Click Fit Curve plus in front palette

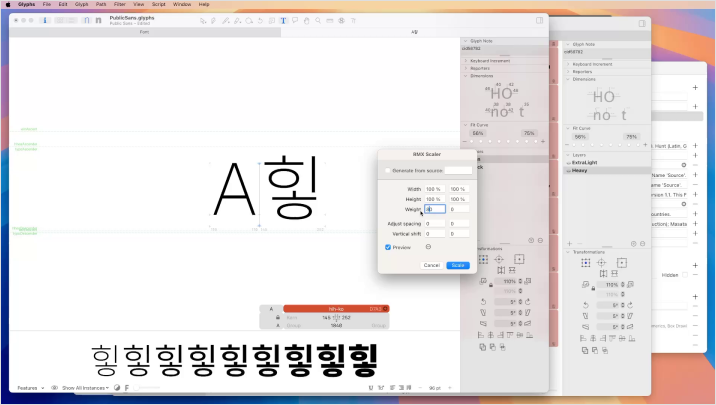[543, 142]
